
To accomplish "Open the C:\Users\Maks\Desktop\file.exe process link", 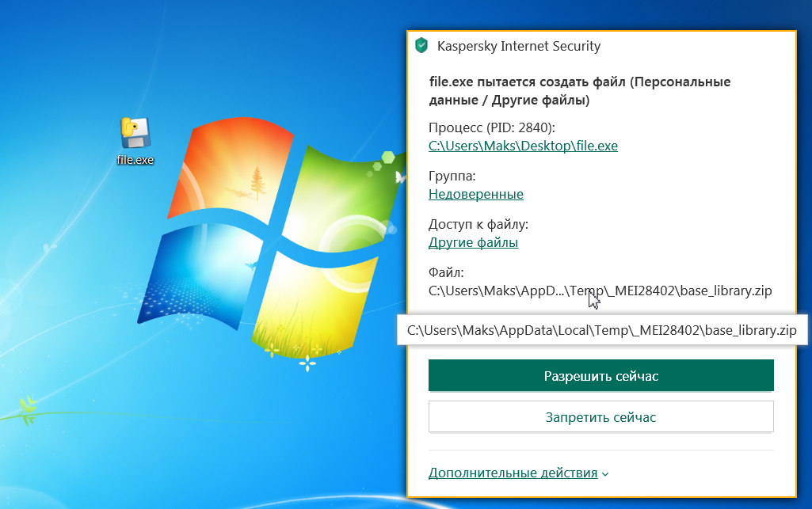I will pos(523,146).
